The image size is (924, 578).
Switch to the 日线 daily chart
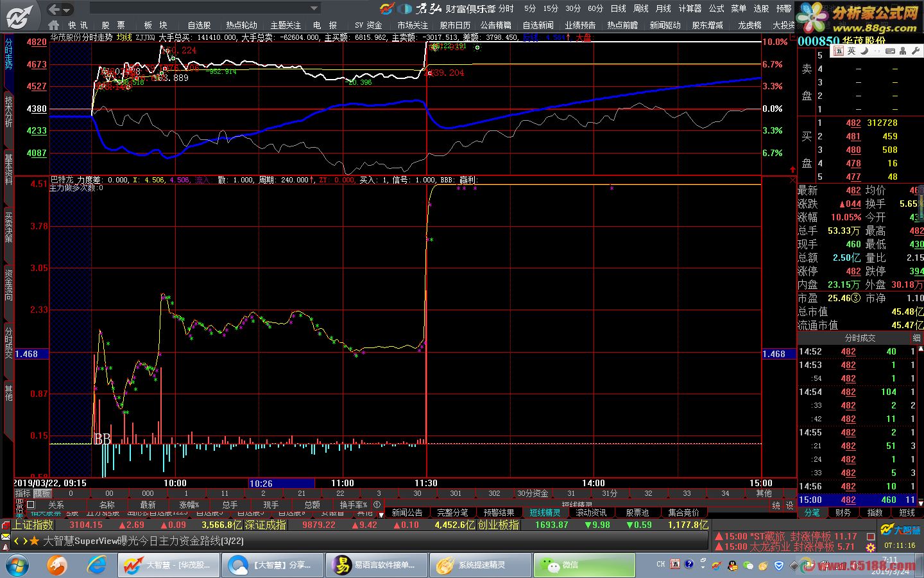pyautogui.click(x=618, y=8)
